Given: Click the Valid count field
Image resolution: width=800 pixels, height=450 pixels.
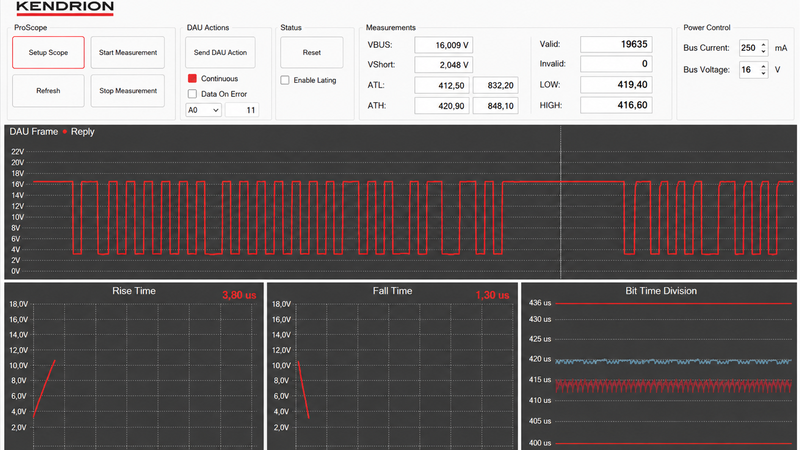Looking at the screenshot, I should 616,44.
